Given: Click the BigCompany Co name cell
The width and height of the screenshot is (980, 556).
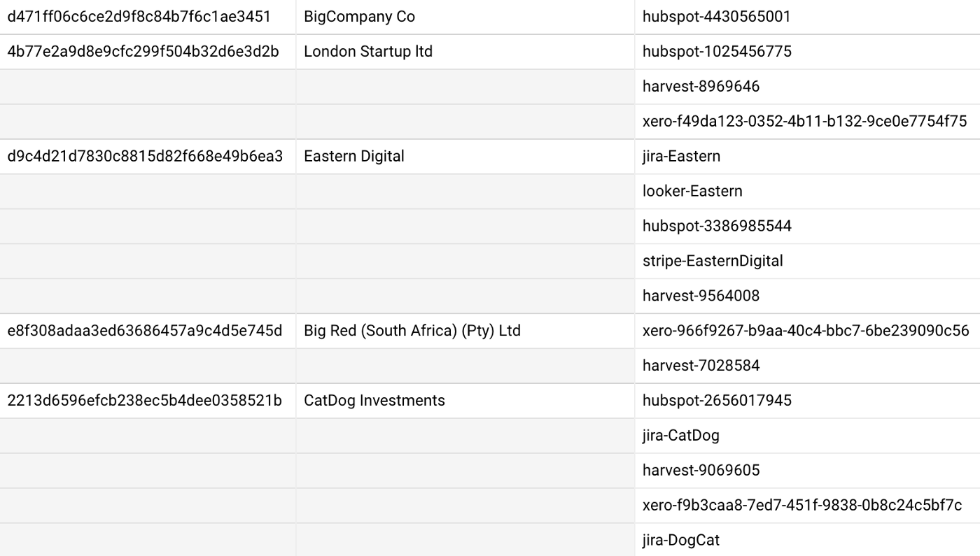Looking at the screenshot, I should pos(359,17).
